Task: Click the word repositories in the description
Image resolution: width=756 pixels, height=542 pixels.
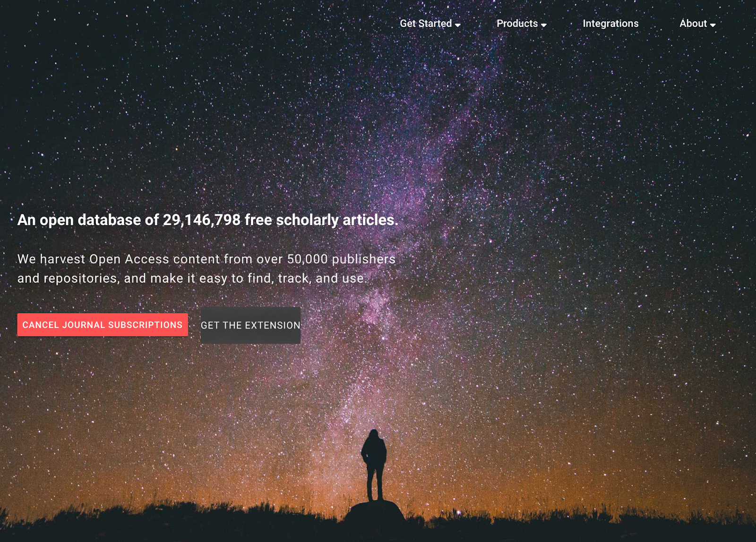Action: click(80, 279)
